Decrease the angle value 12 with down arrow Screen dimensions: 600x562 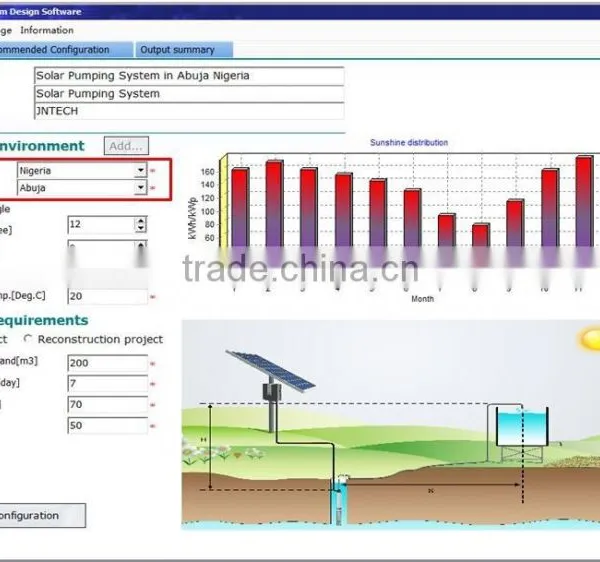[x=141, y=228]
